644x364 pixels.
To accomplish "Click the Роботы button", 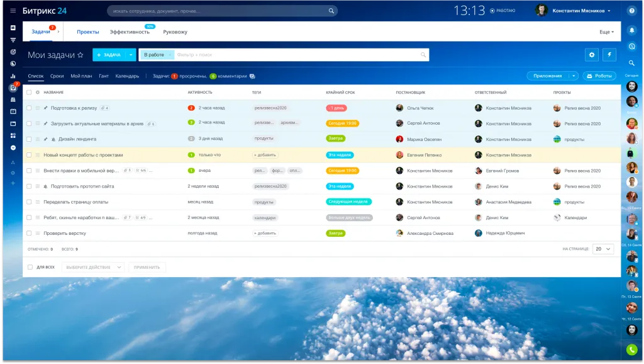I will [599, 76].
